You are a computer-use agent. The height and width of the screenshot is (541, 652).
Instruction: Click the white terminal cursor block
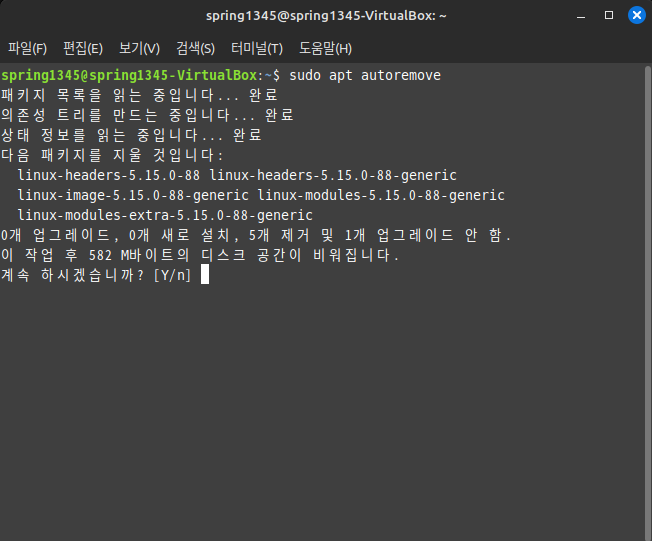[x=205, y=275]
